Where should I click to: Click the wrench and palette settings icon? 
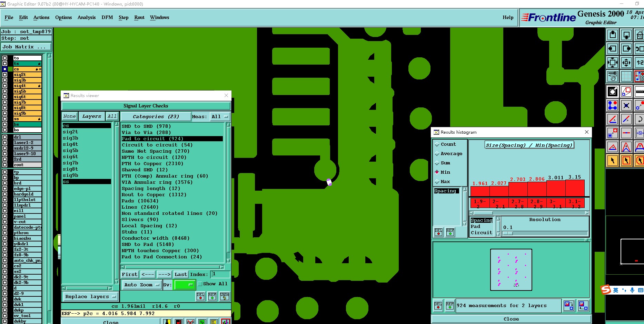613,76
